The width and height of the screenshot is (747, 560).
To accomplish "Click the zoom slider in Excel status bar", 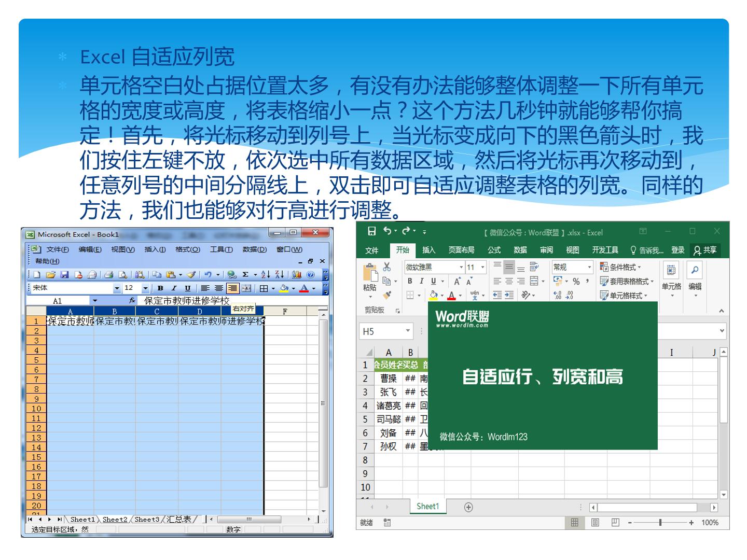I will pyautogui.click(x=660, y=522).
